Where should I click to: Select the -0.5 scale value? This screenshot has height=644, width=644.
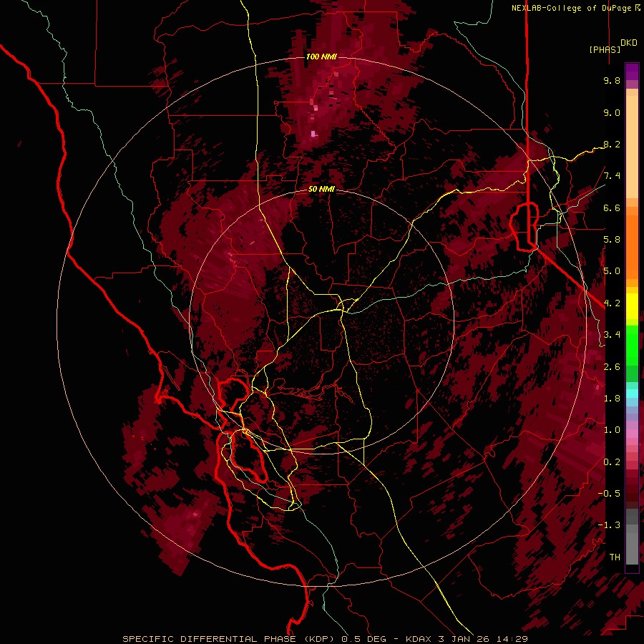[609, 493]
